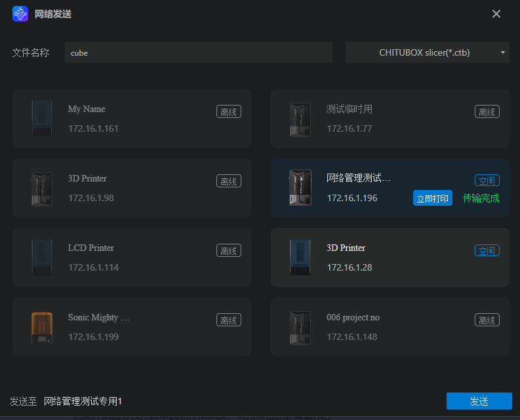Select the orange Sonic Mighty printer thumbnail

pyautogui.click(x=42, y=328)
